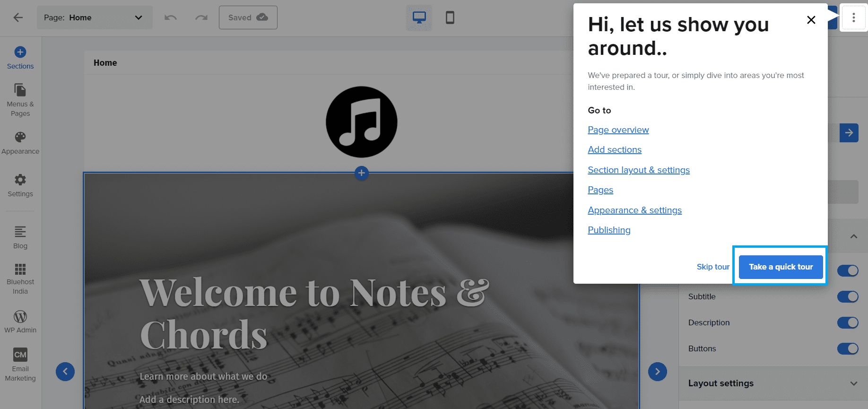Viewport: 868px width, 409px height.
Task: Toggle the Buttons switch
Action: pos(848,348)
